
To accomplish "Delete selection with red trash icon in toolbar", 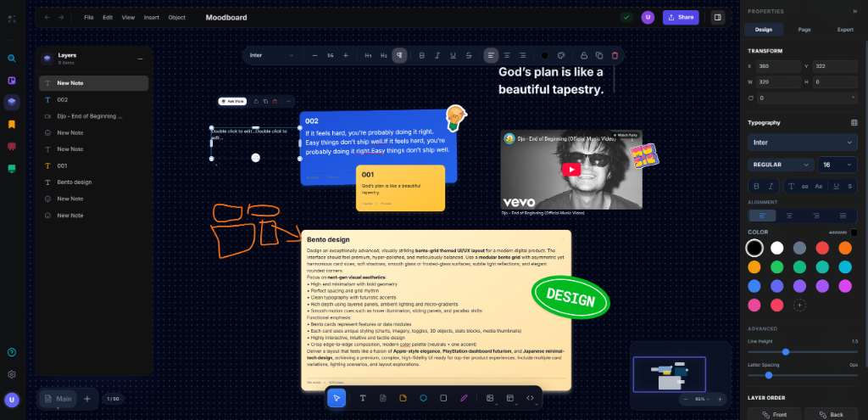I will point(615,55).
